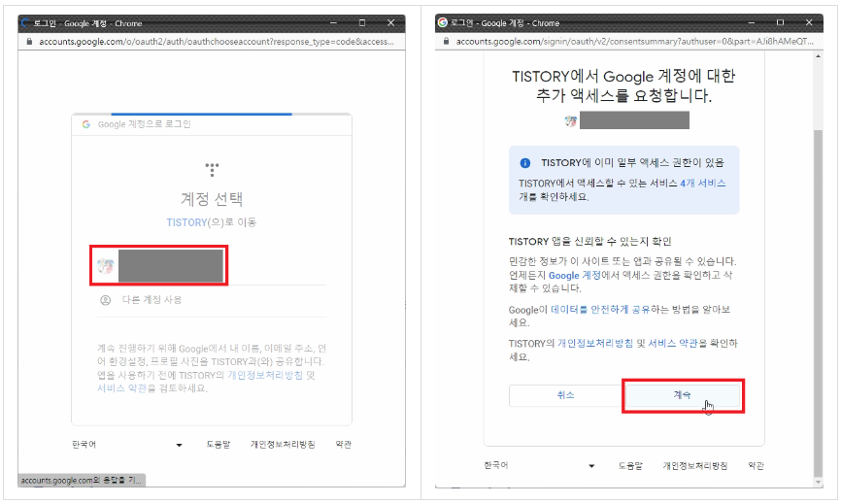Click scrollbar down arrow in right window
This screenshot has height=504, width=841.
[x=818, y=483]
